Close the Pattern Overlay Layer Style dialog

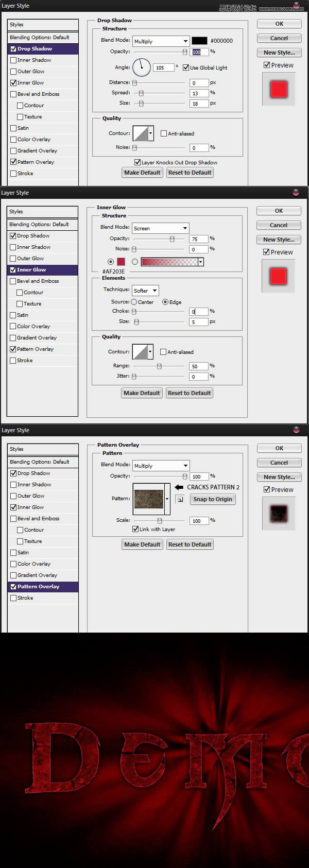296,430
